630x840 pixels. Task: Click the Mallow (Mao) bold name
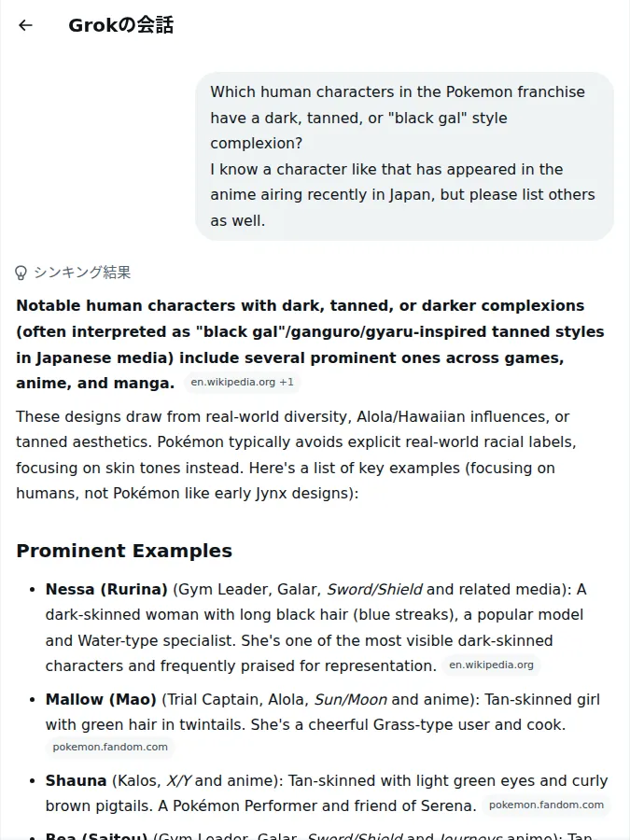click(x=101, y=700)
